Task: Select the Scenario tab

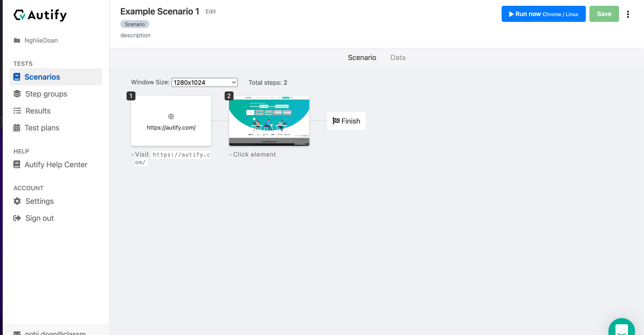Action: point(362,58)
